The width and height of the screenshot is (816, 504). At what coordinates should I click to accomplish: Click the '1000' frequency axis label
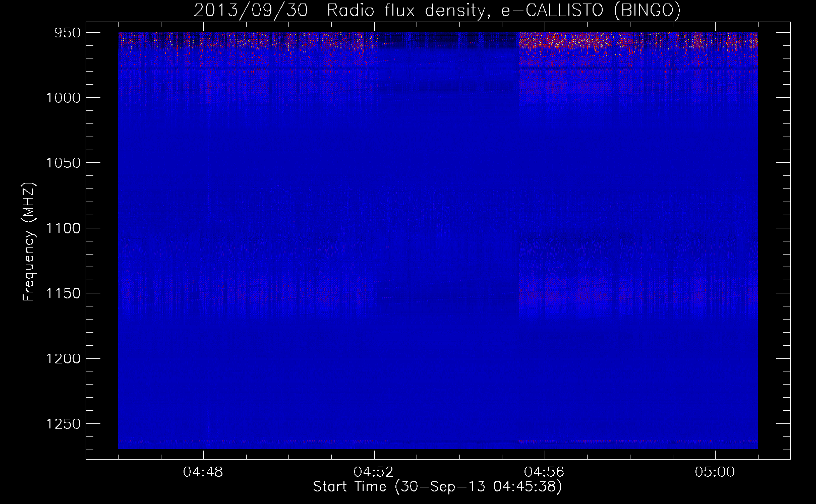pyautogui.click(x=63, y=98)
